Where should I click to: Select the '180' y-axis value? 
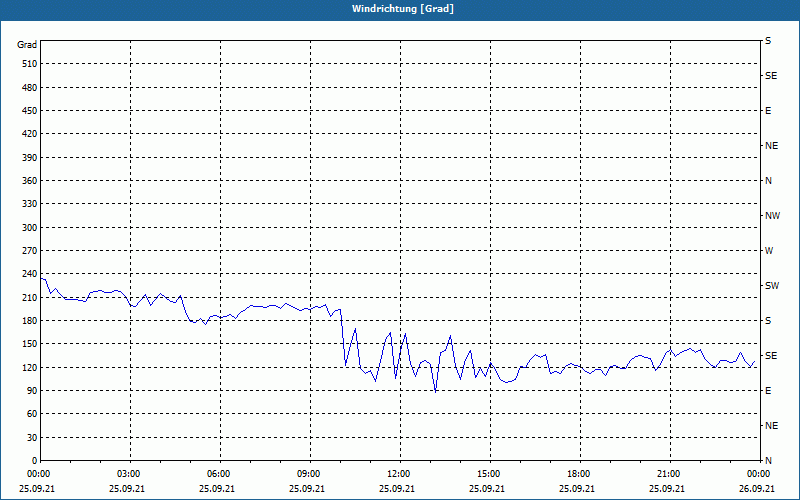30,320
